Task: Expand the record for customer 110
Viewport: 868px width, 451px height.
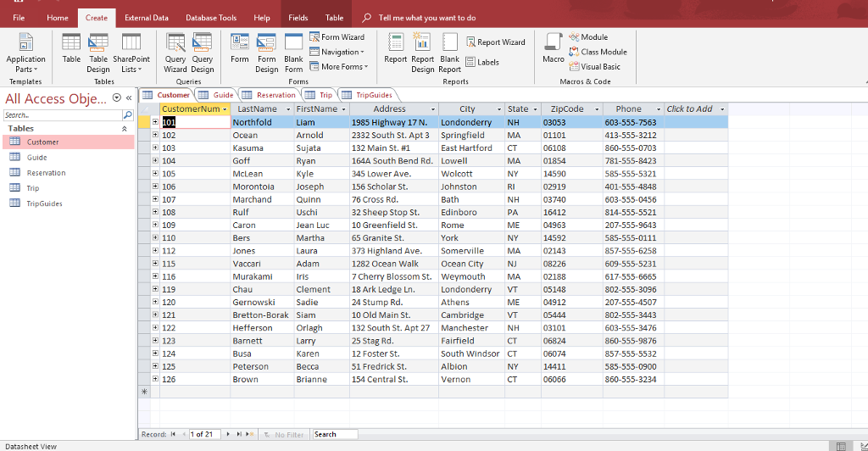Action: click(155, 238)
